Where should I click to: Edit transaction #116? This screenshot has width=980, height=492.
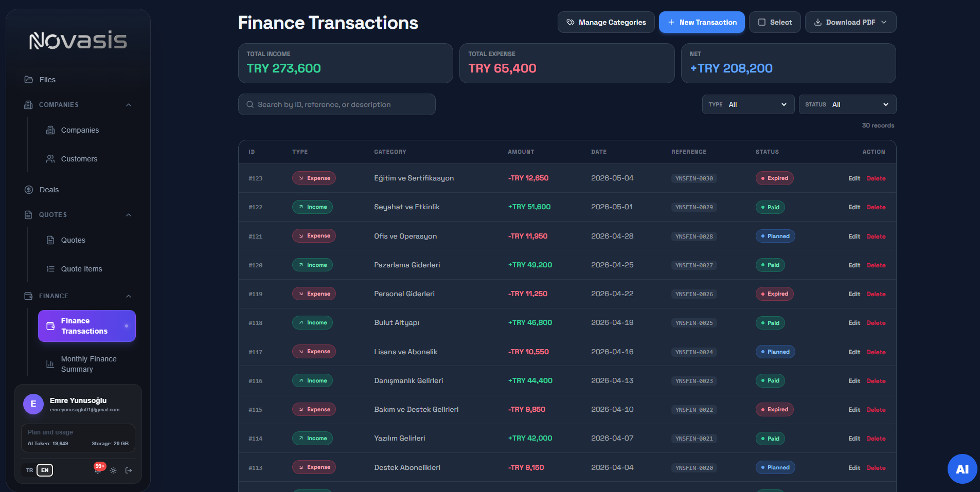point(854,381)
